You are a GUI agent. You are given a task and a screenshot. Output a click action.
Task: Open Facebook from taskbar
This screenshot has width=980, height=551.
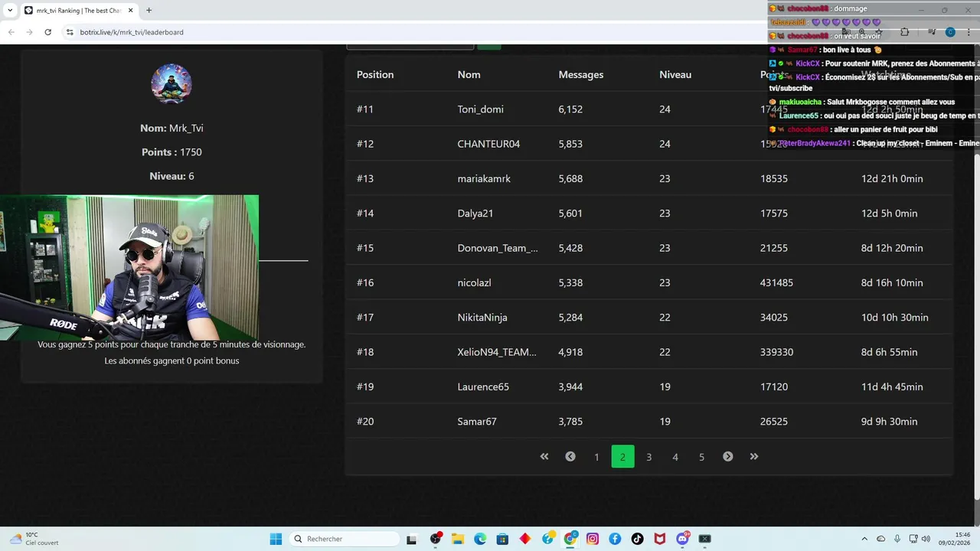pos(615,539)
